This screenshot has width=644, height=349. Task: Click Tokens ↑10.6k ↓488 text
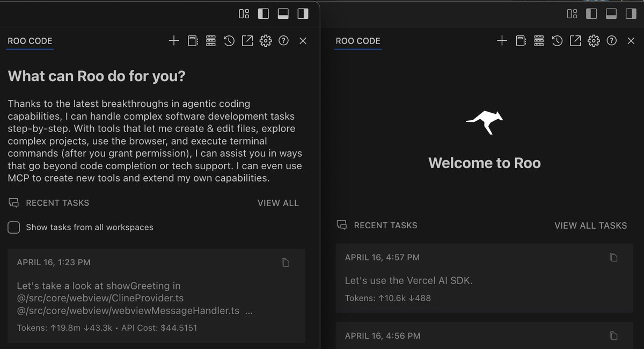pyautogui.click(x=388, y=298)
